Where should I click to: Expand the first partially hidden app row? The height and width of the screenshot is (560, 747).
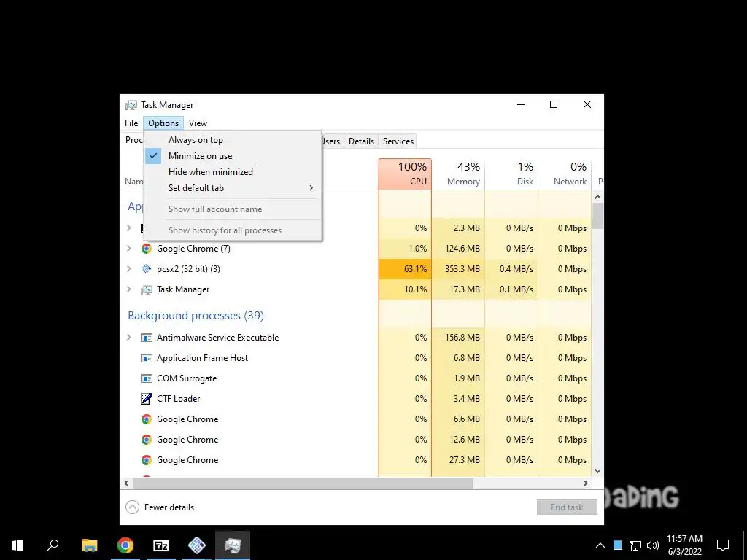128,228
